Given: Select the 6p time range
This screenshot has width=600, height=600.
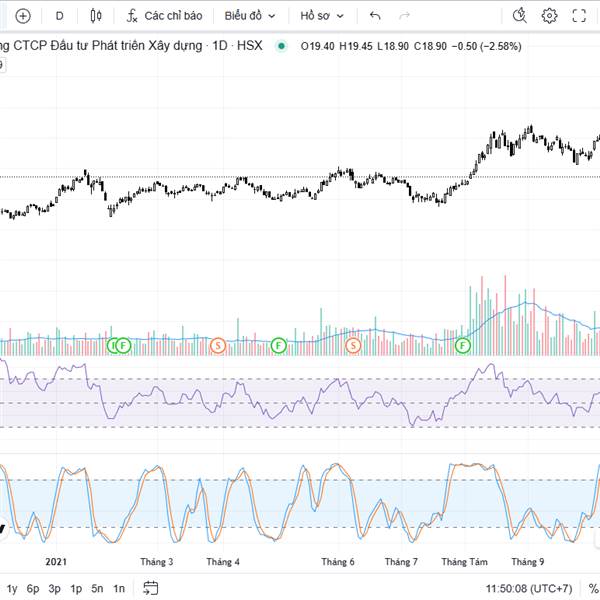Looking at the screenshot, I should (33, 588).
